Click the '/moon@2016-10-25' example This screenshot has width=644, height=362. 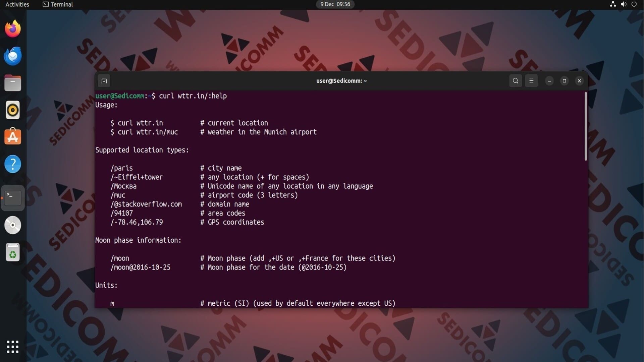140,267
